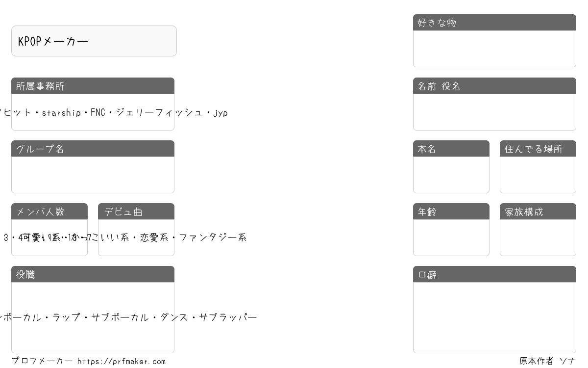Click the empty 本名 field
Screen dimensions: 588x368
(x=451, y=175)
